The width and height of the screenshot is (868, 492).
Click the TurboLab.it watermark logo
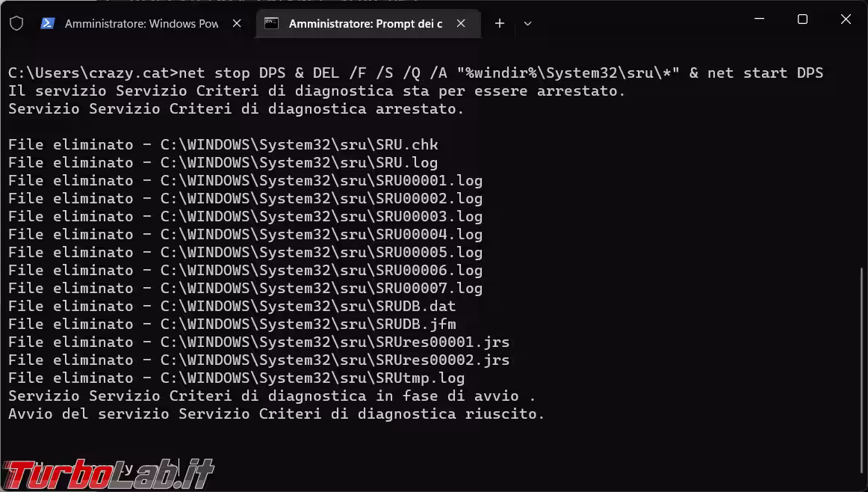click(x=110, y=473)
